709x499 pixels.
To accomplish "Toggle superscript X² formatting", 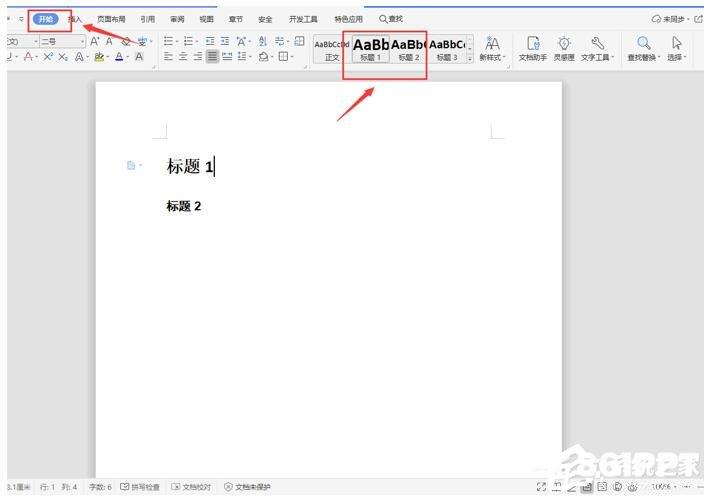I will [x=48, y=57].
